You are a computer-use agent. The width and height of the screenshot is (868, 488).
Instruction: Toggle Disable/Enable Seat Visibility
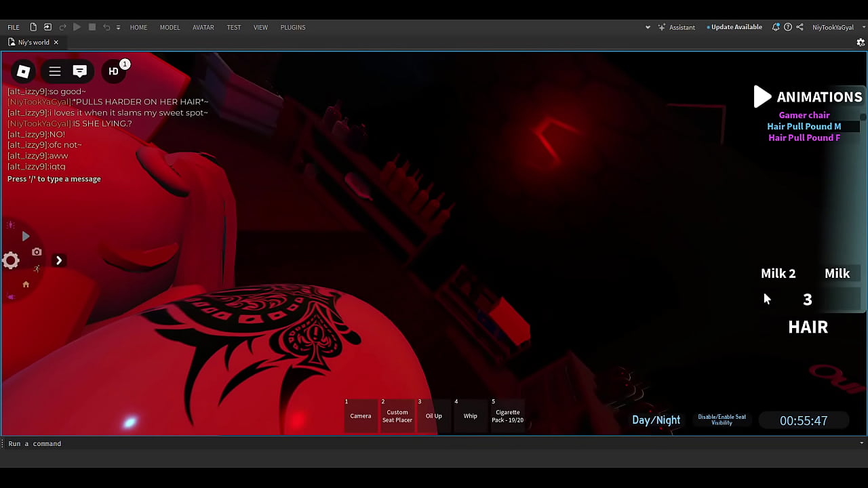tap(722, 420)
